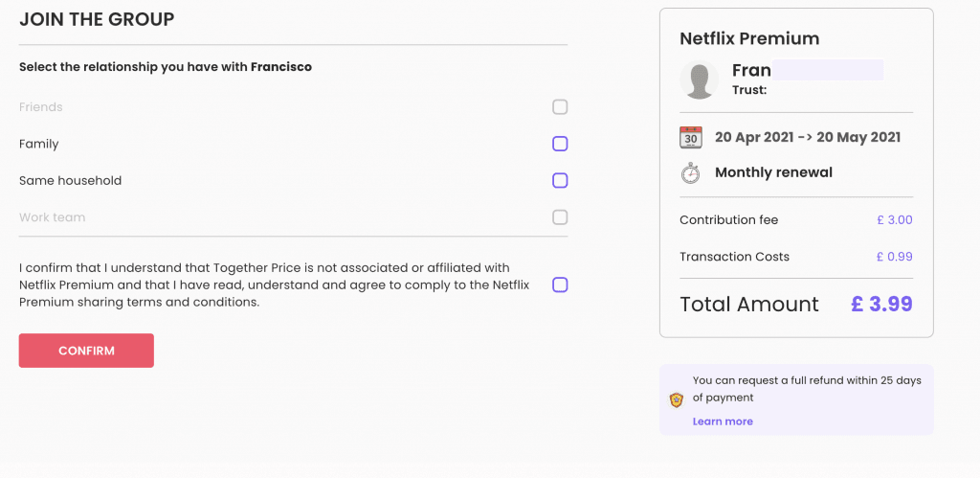Select the Same household checkbox

[560, 181]
